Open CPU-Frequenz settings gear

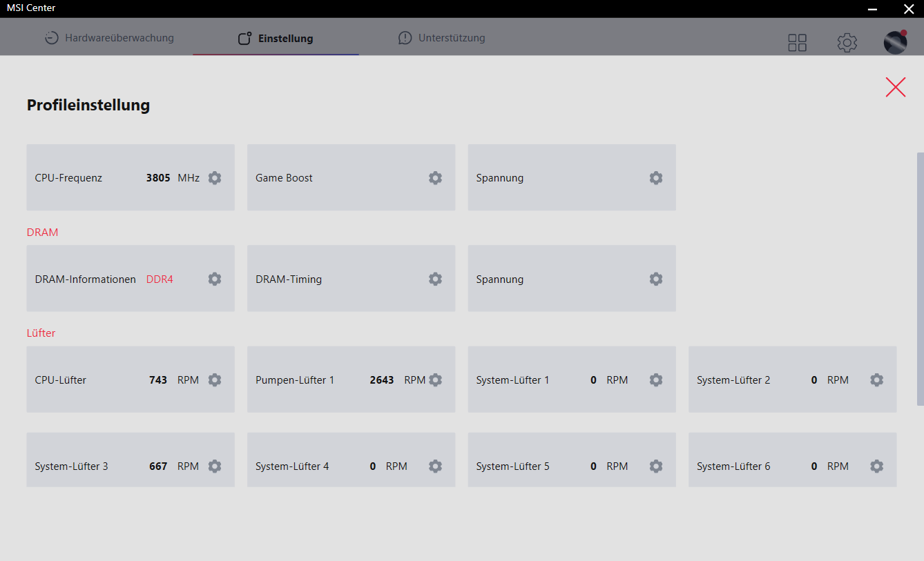click(x=215, y=178)
